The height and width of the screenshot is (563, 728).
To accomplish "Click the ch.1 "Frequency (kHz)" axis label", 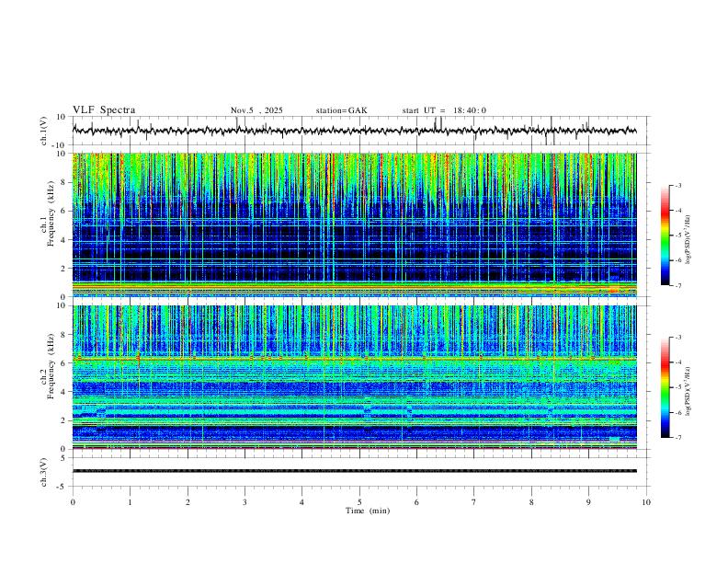I will (51, 213).
